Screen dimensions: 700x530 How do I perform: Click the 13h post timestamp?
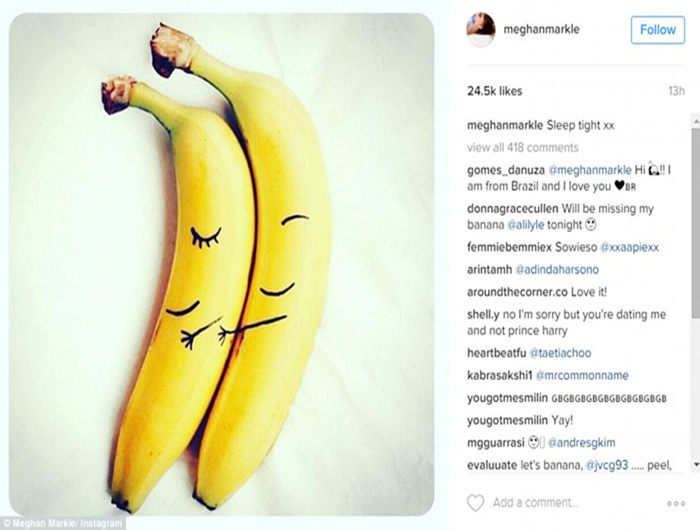pyautogui.click(x=676, y=91)
